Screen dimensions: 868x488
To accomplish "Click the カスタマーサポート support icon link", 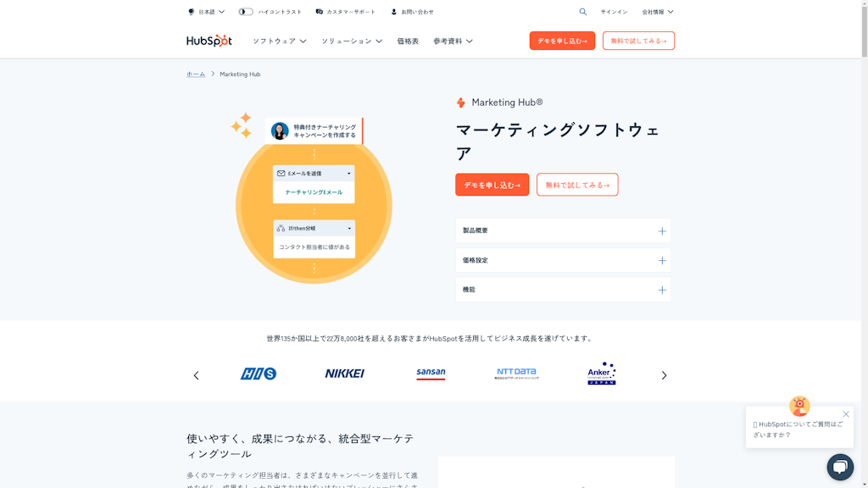I will click(x=345, y=12).
